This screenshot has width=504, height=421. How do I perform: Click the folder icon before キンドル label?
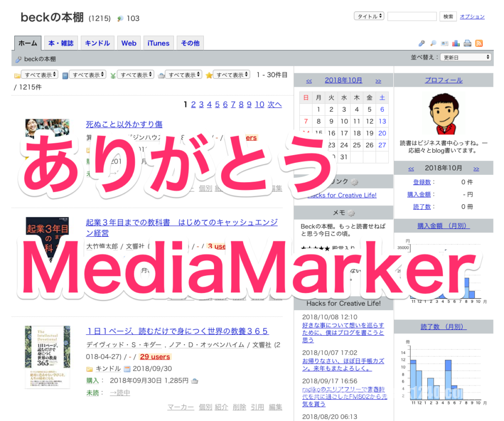90,369
